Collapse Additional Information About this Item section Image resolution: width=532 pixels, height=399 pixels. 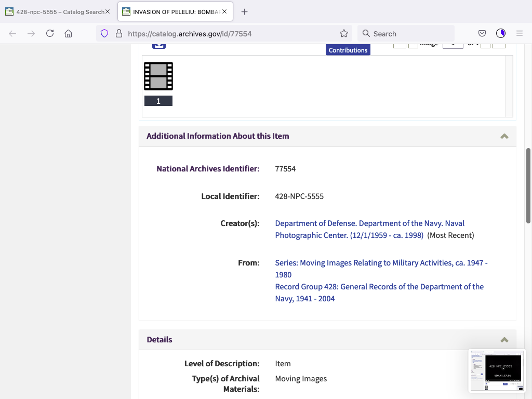(503, 136)
